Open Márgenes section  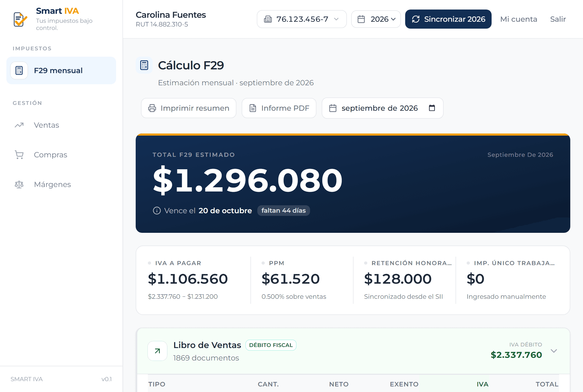[52, 184]
